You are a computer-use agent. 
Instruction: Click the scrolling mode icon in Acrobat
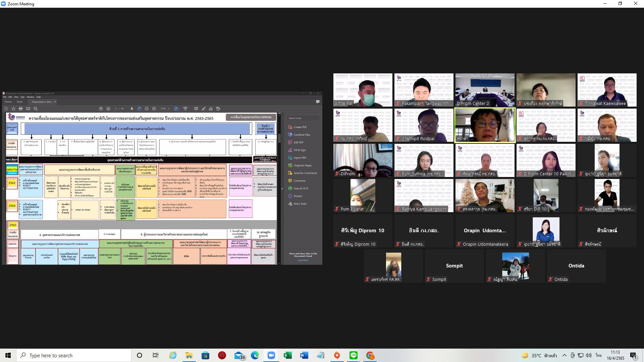[185, 109]
